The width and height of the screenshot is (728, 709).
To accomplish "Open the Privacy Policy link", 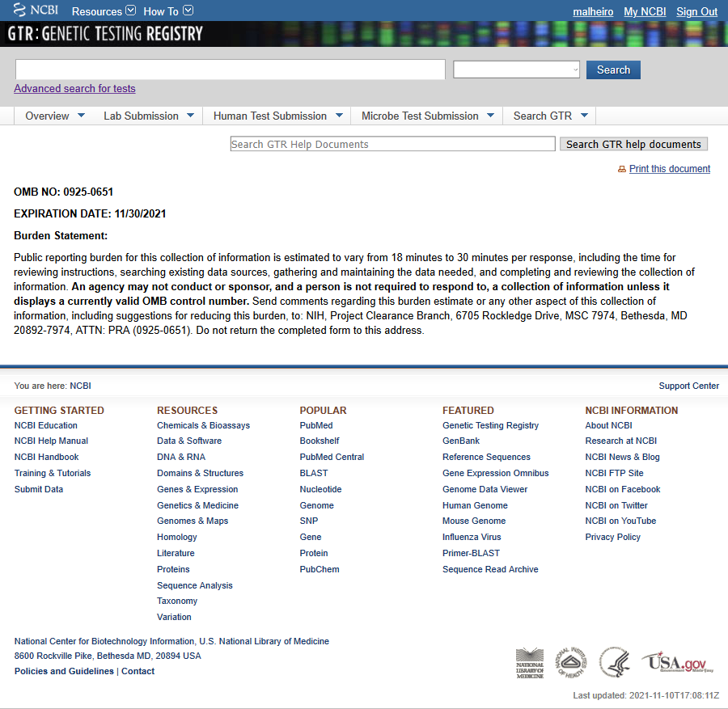I will pos(612,537).
